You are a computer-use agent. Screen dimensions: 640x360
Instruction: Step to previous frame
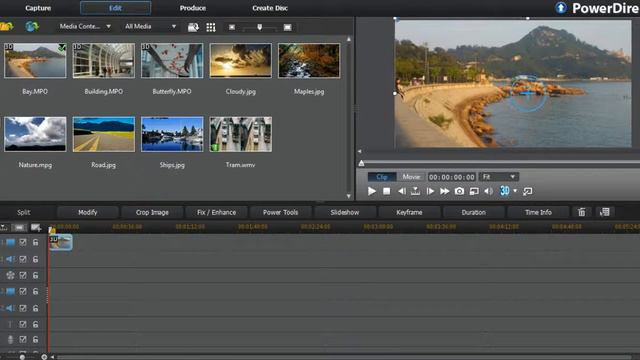[402, 191]
